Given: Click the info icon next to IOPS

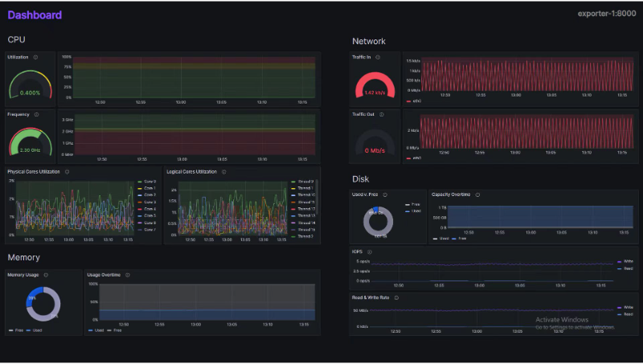Looking at the screenshot, I should [x=370, y=252].
